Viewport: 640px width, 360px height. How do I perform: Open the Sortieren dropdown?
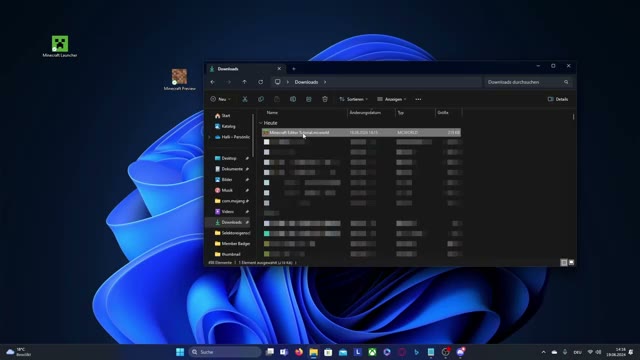pyautogui.click(x=353, y=99)
